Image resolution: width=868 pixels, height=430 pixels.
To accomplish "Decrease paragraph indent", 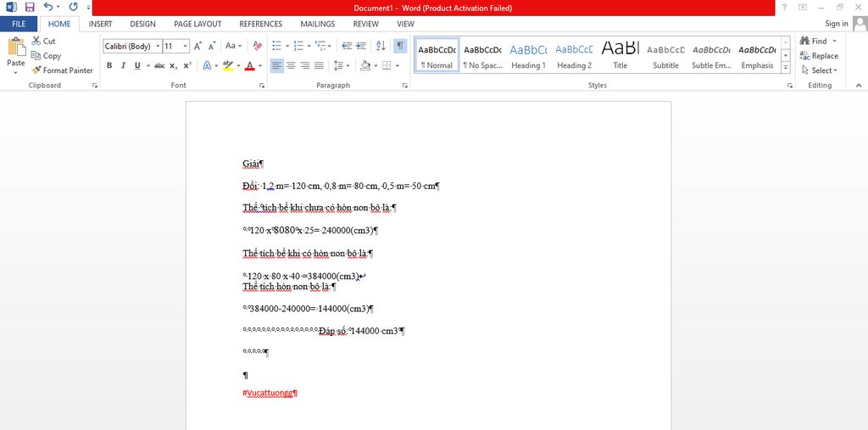I will (347, 46).
